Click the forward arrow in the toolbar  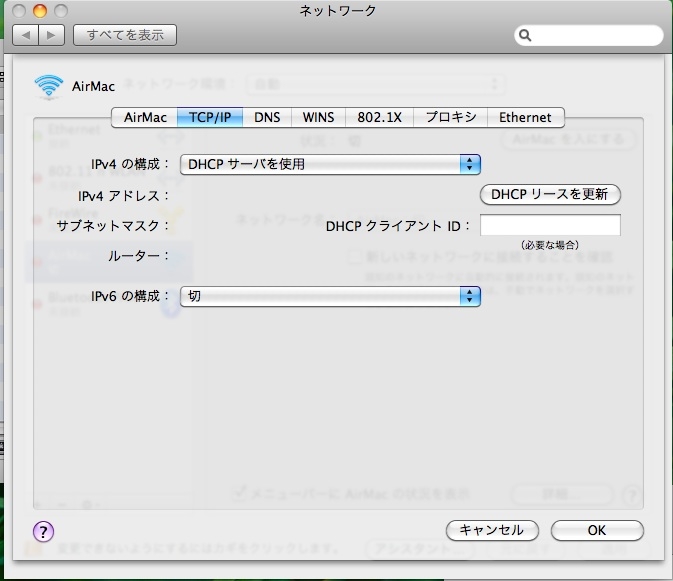point(52,35)
